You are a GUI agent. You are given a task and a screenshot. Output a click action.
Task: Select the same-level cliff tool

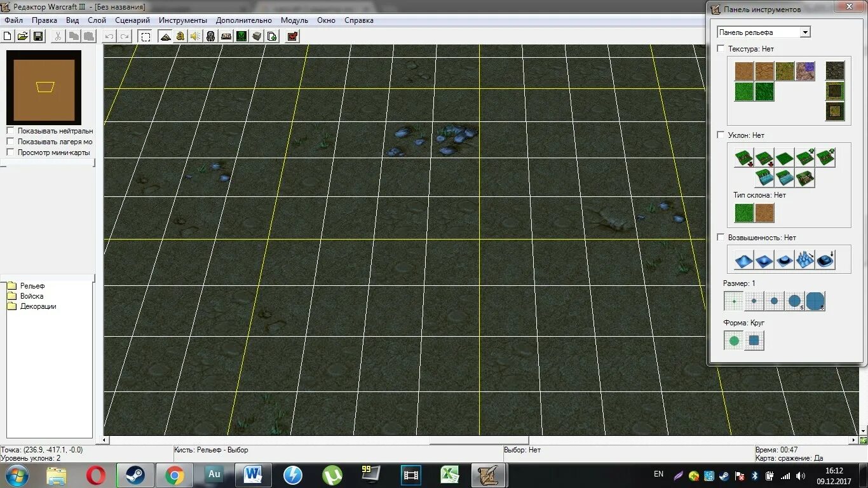click(x=785, y=158)
